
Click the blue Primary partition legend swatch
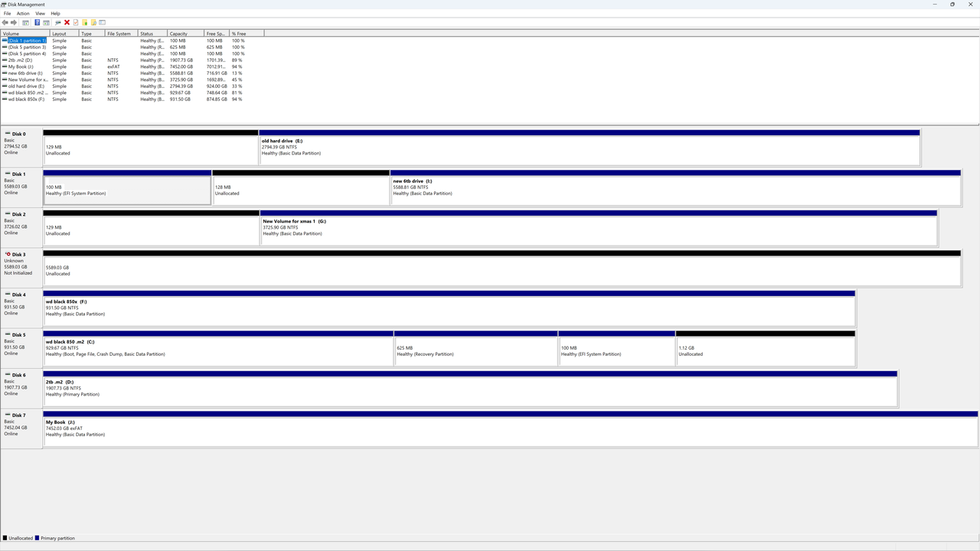tap(37, 538)
